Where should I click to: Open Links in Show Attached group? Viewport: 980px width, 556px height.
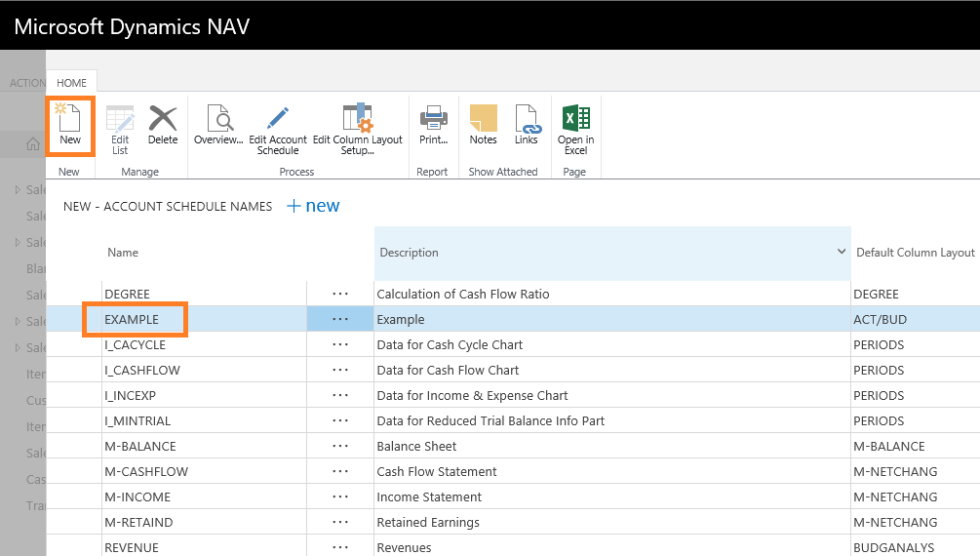click(x=527, y=125)
